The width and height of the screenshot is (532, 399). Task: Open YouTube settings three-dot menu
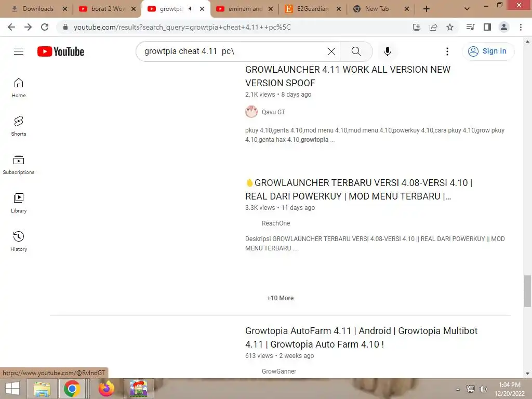[x=447, y=51]
